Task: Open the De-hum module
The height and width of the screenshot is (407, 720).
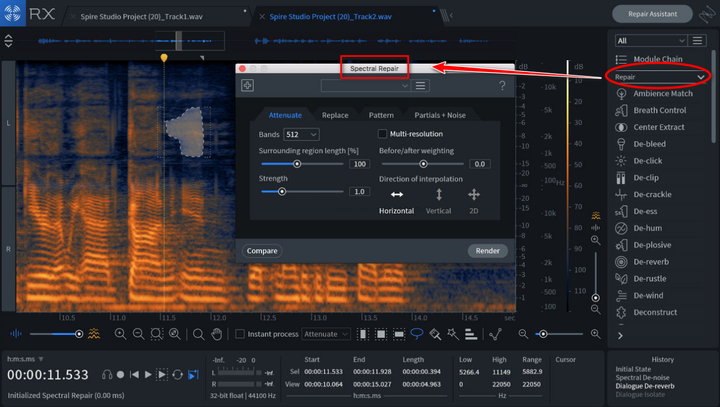Action: coord(647,228)
